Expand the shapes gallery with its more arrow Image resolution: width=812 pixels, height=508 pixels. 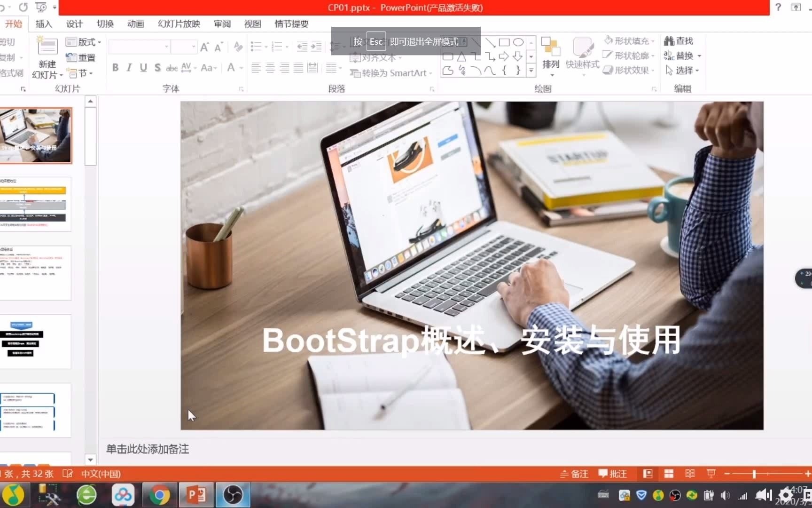531,71
